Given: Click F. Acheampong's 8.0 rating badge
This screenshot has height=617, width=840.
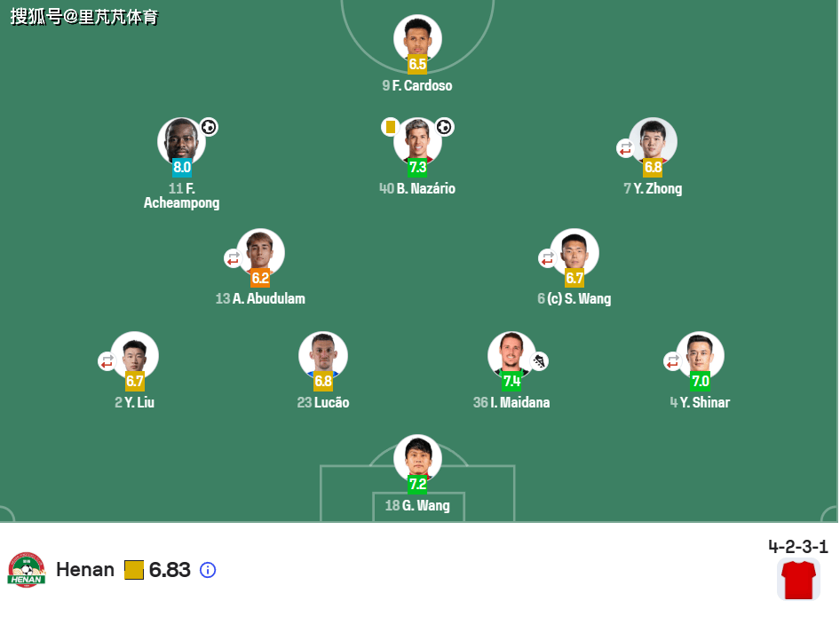Looking at the screenshot, I should tap(182, 167).
